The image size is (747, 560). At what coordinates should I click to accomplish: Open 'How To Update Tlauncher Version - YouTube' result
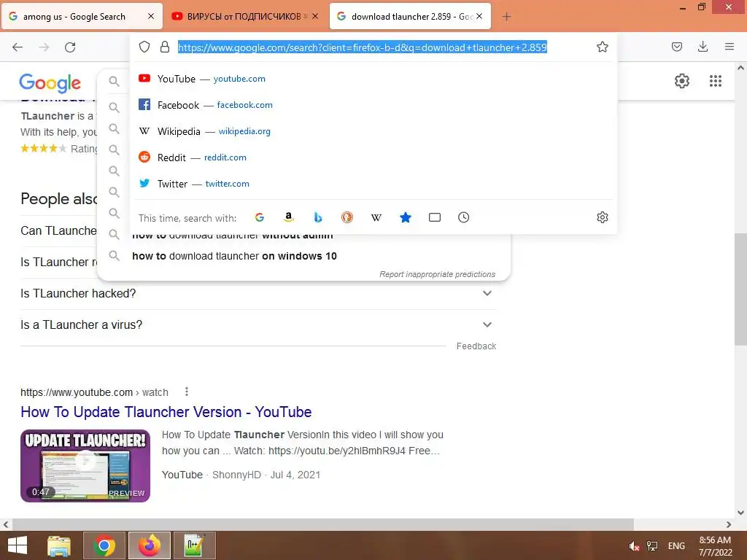click(x=166, y=412)
